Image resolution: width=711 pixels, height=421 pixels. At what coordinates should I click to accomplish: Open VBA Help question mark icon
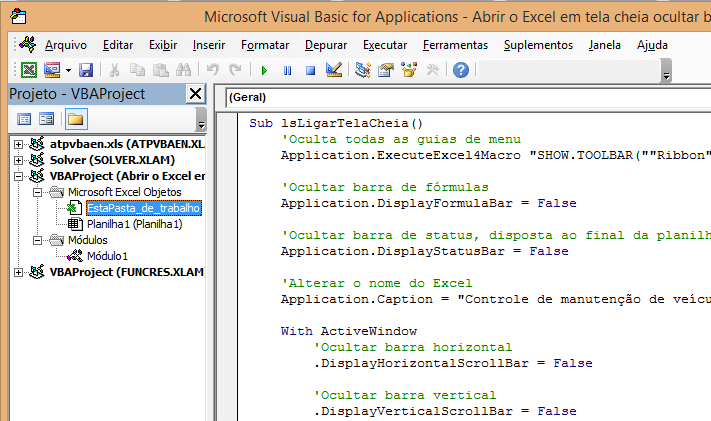(x=460, y=69)
